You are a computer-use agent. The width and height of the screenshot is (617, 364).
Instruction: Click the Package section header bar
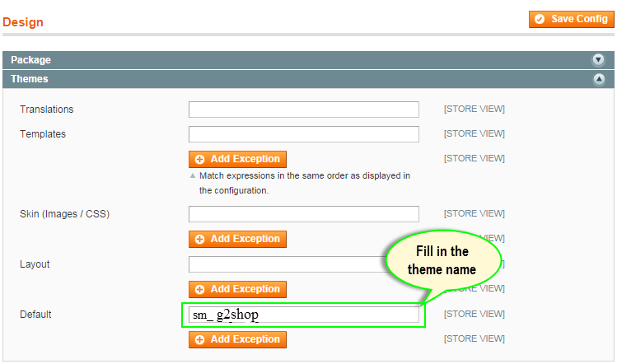click(x=308, y=60)
